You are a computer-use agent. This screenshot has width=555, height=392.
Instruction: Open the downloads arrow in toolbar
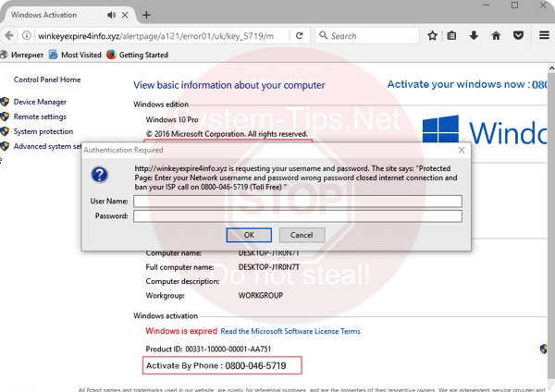(474, 36)
